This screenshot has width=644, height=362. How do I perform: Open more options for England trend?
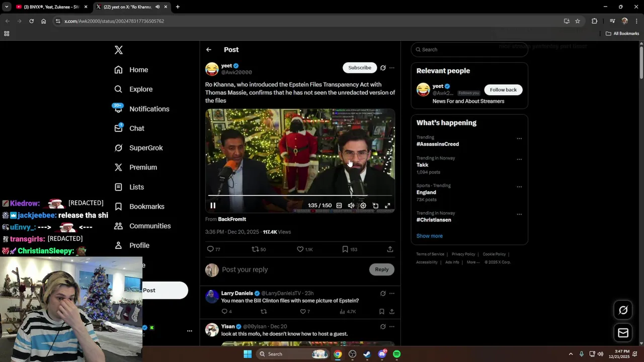[519, 187]
